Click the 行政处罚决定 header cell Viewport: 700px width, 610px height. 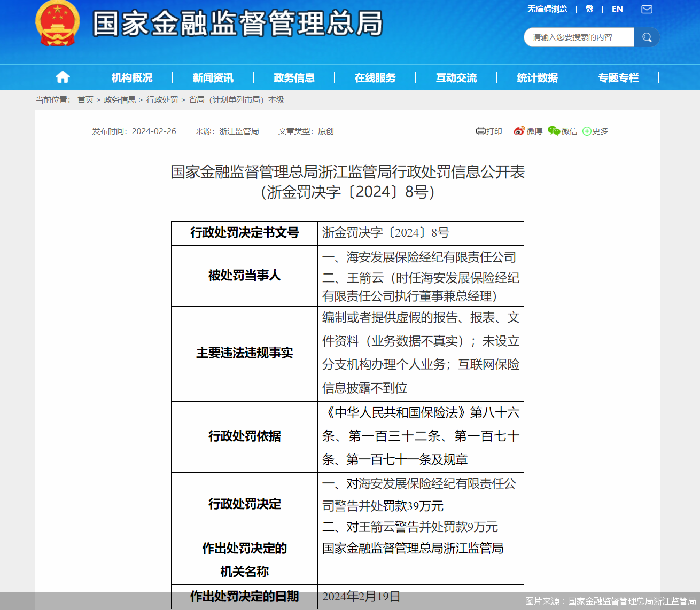244,504
